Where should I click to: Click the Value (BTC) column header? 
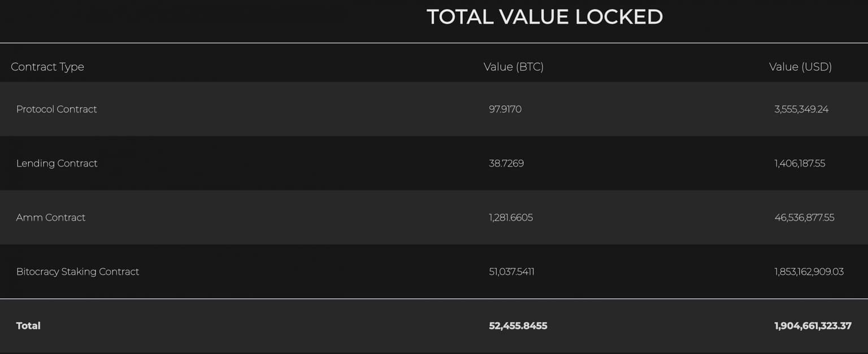513,67
